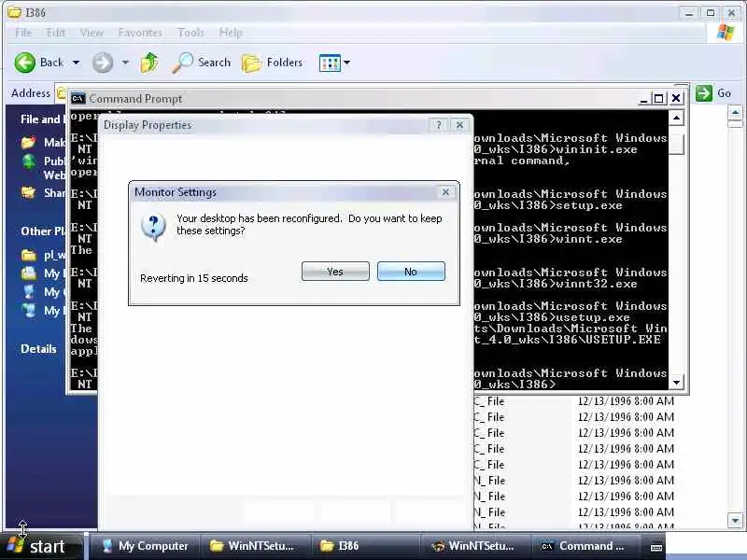This screenshot has height=560, width=747.
Task: Open the Edit menu in I386 window
Action: 56,33
